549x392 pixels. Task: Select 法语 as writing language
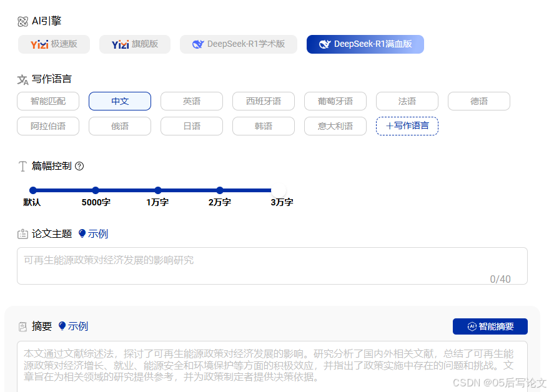407,101
